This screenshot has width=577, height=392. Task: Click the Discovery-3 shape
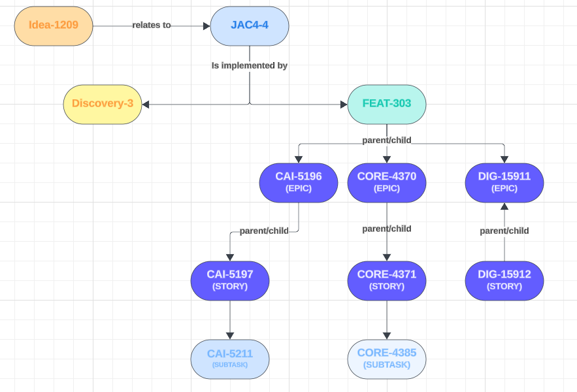point(103,104)
